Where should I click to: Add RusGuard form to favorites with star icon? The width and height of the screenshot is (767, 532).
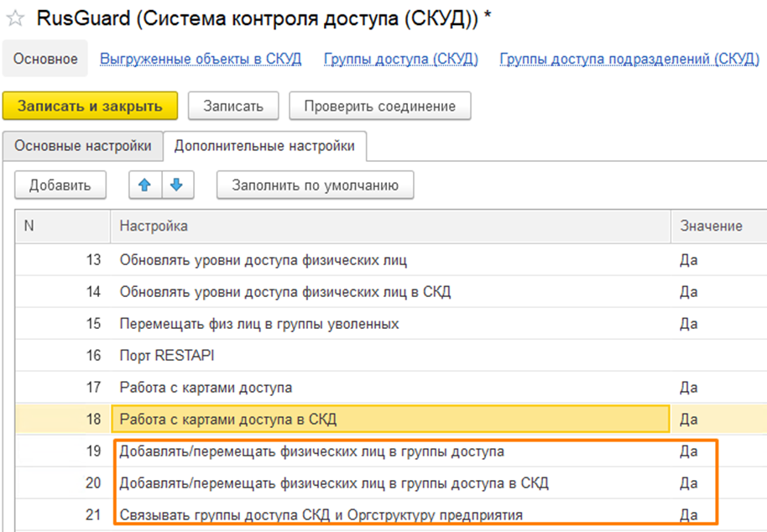click(15, 20)
